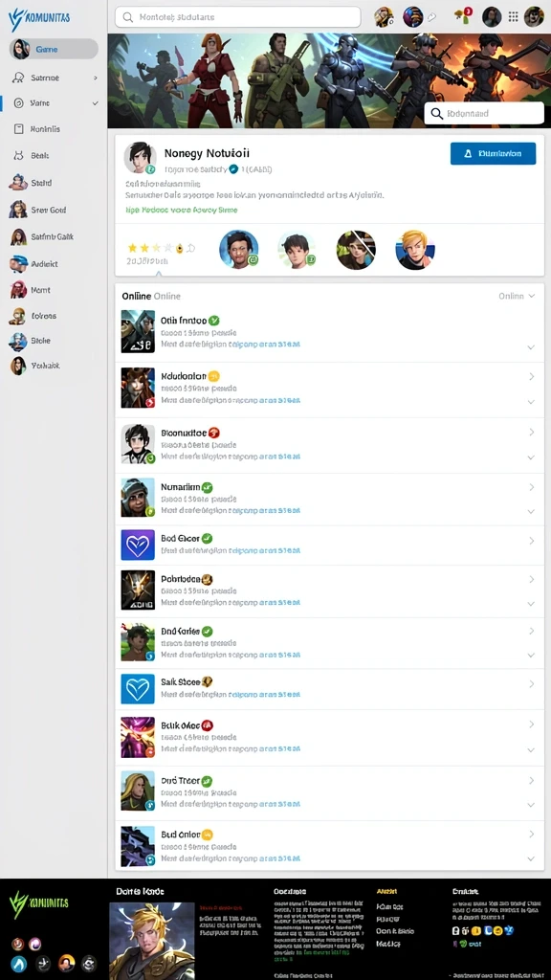Open the Otih fnntoo list entry thumbnail

[x=138, y=331]
